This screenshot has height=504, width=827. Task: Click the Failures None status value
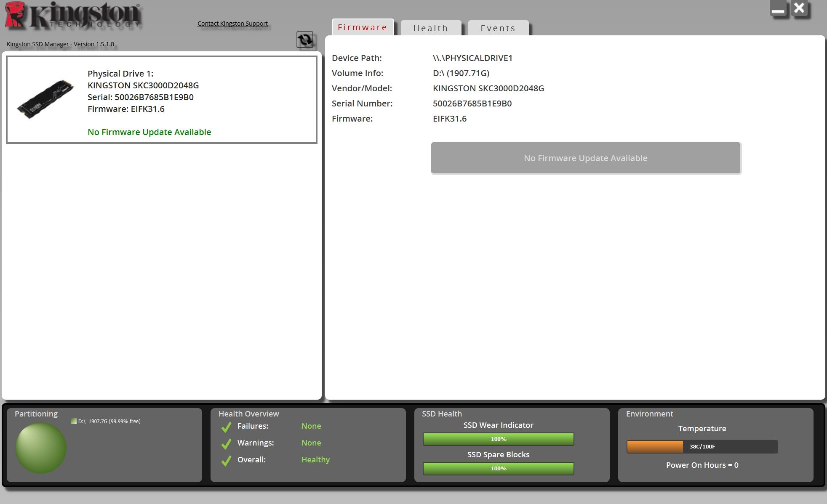click(x=311, y=426)
